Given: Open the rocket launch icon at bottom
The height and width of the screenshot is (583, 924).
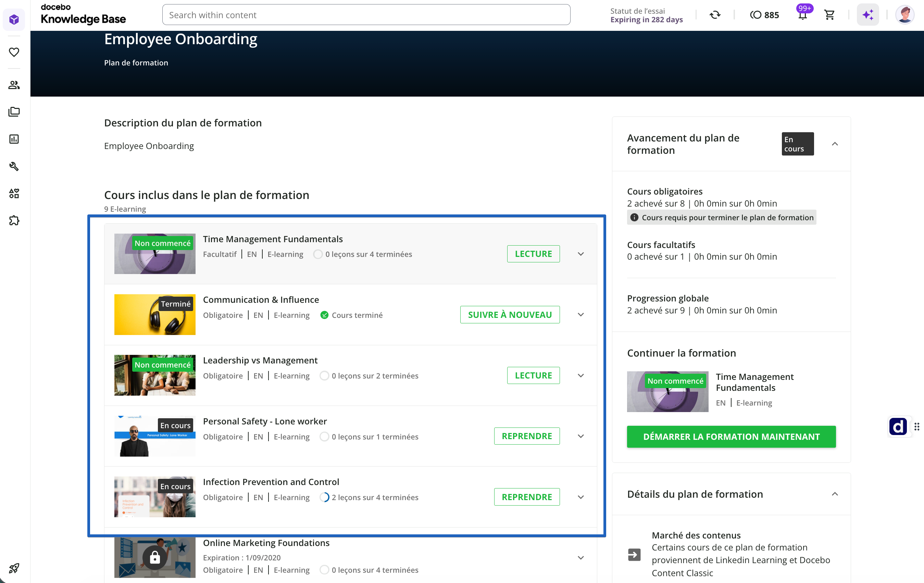Looking at the screenshot, I should point(14,568).
